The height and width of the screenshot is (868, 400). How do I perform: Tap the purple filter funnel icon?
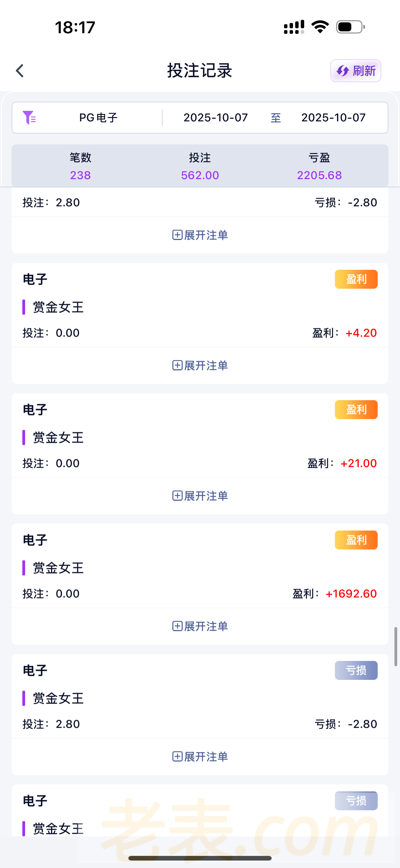coord(29,118)
